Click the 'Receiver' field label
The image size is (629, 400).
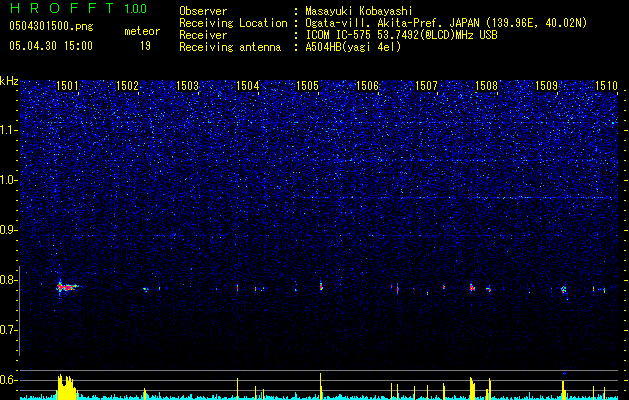203,35
